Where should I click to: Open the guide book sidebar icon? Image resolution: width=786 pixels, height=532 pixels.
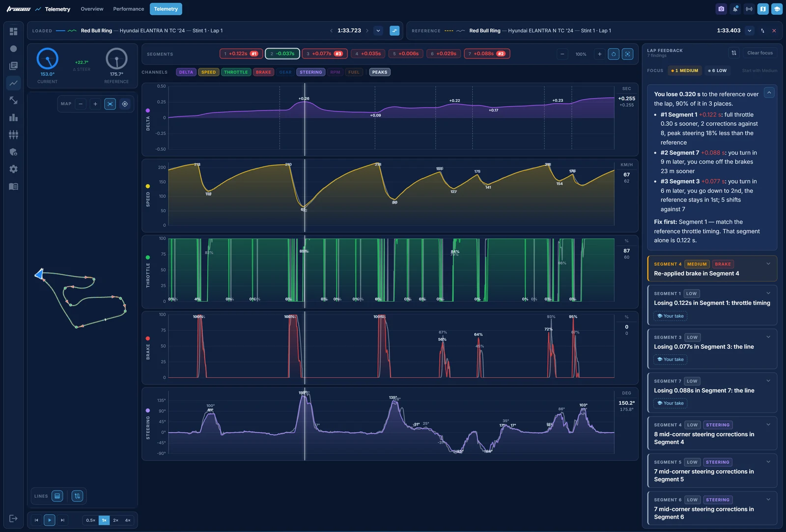[13, 186]
